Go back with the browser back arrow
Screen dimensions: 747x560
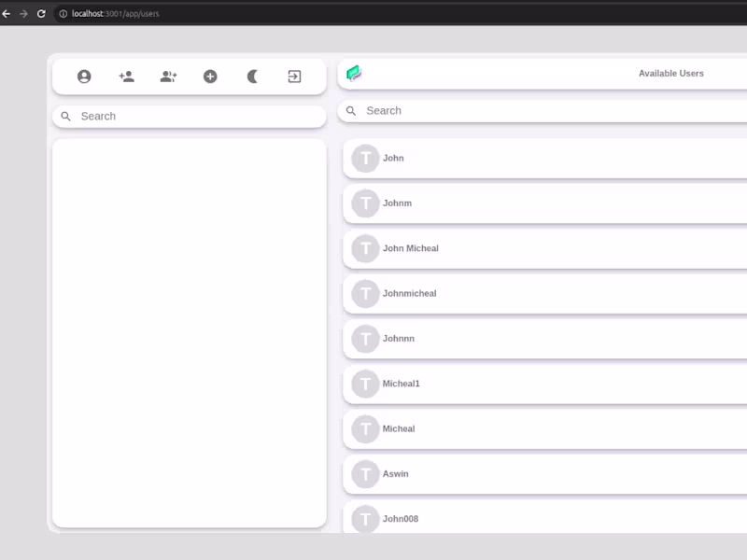7,14
